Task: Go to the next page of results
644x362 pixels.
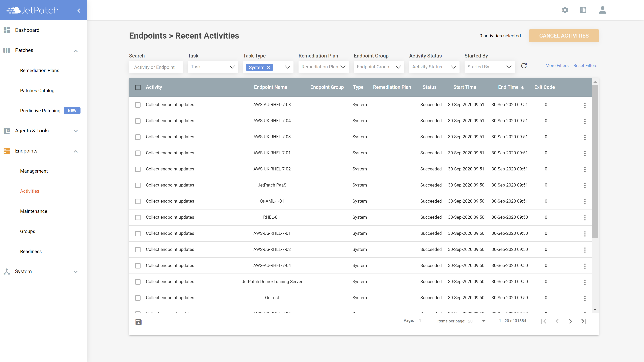Action: coord(571,321)
